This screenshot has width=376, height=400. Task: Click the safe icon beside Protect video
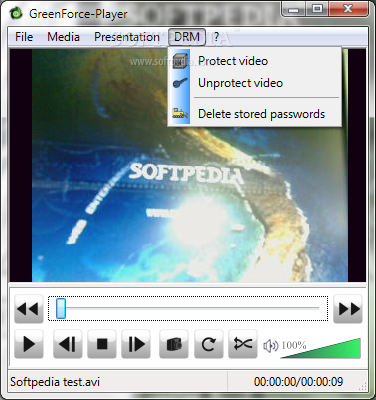(180, 61)
